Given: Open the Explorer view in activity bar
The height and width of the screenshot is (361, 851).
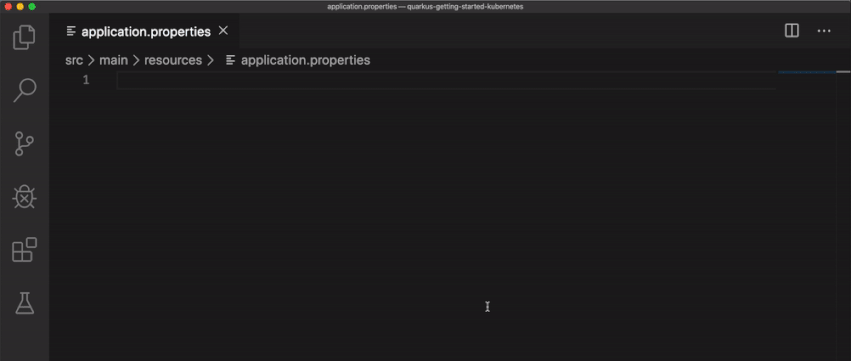Looking at the screenshot, I should pos(24,37).
